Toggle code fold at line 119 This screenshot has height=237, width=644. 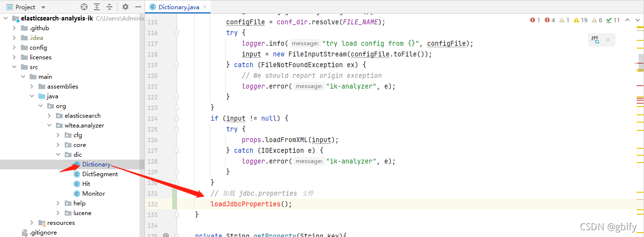[x=177, y=65]
